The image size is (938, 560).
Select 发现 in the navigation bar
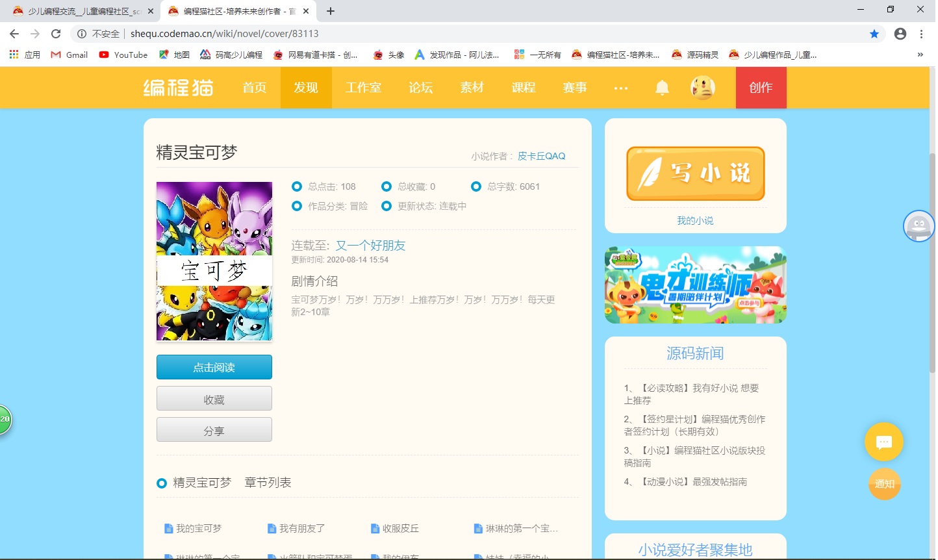coord(306,88)
